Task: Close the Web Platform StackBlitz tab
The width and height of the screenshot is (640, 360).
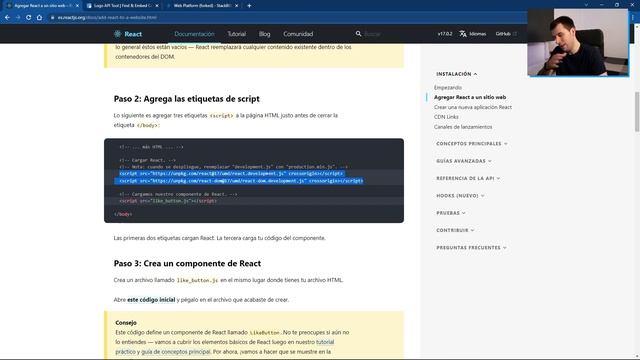Action: (x=236, y=6)
